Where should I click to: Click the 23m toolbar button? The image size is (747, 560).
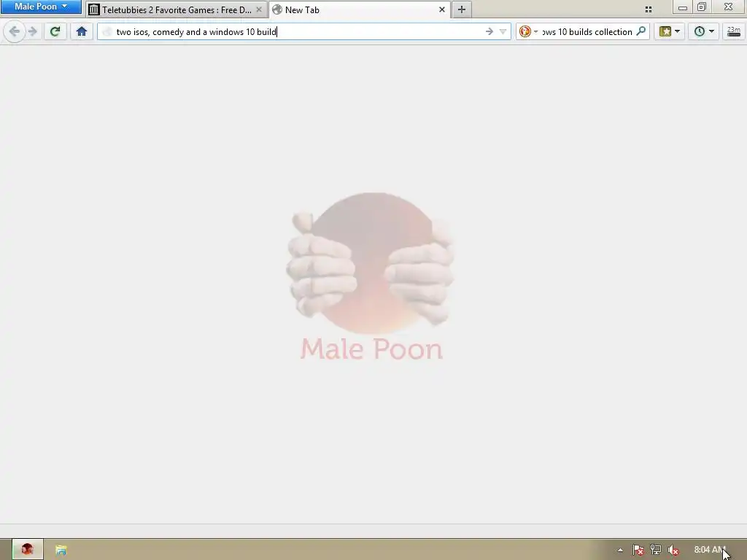coord(734,32)
